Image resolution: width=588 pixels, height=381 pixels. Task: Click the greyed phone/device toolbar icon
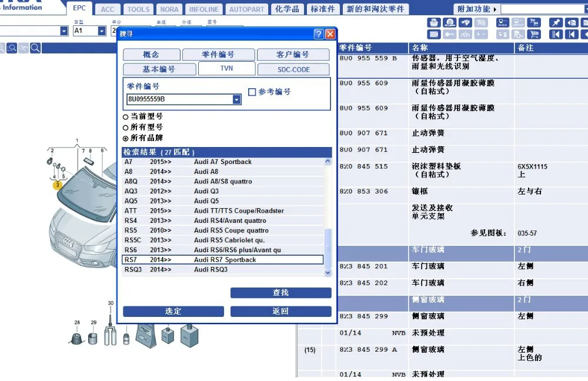pos(503,35)
